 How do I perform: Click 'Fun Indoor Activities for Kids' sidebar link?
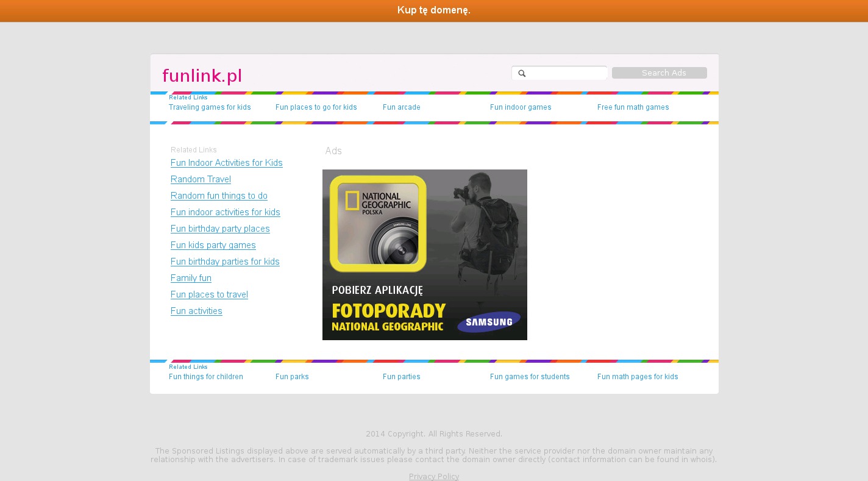(226, 163)
